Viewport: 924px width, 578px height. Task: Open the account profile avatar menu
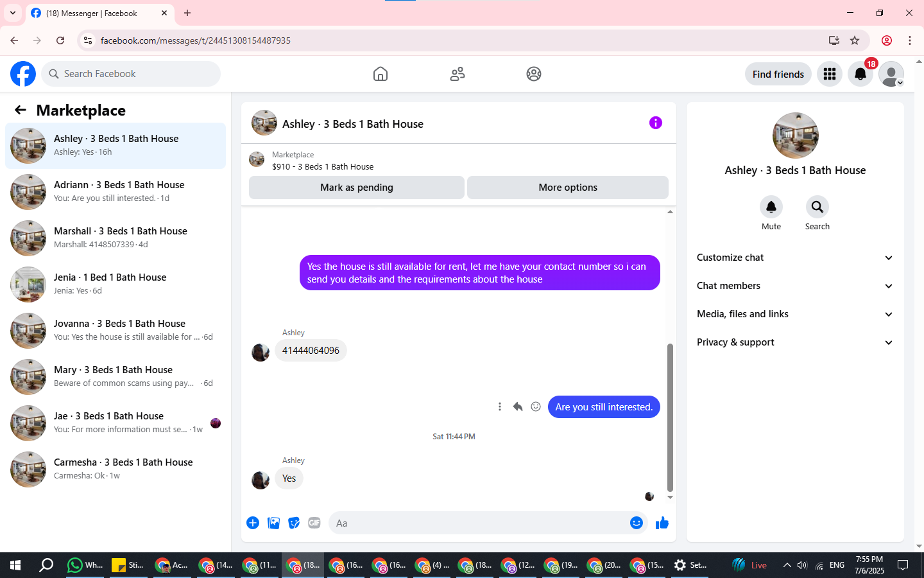point(891,74)
